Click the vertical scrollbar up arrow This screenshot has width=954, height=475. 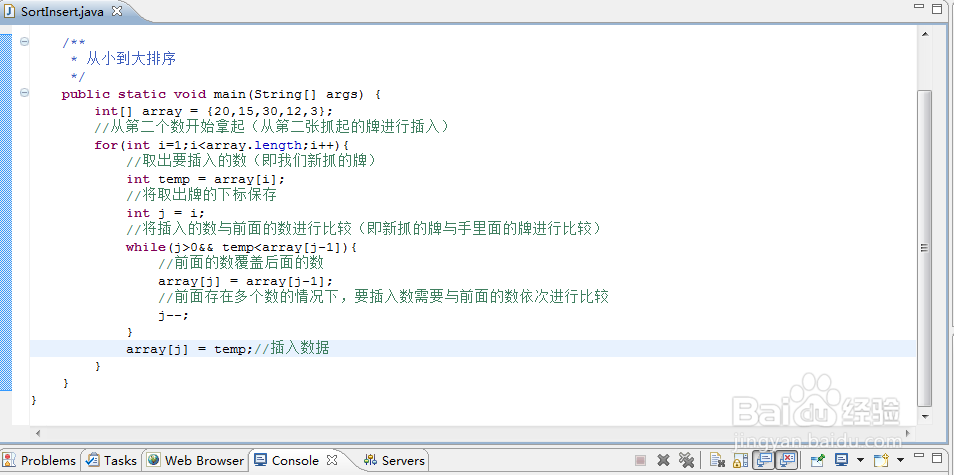pyautogui.click(x=924, y=35)
